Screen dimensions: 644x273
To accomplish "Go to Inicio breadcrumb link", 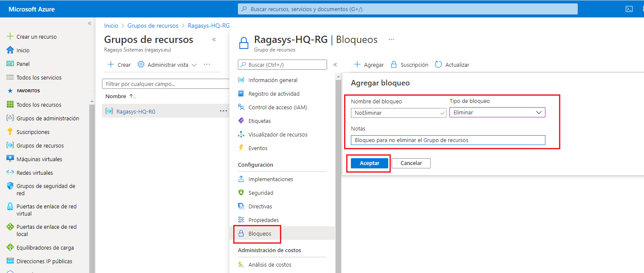I will [111, 26].
